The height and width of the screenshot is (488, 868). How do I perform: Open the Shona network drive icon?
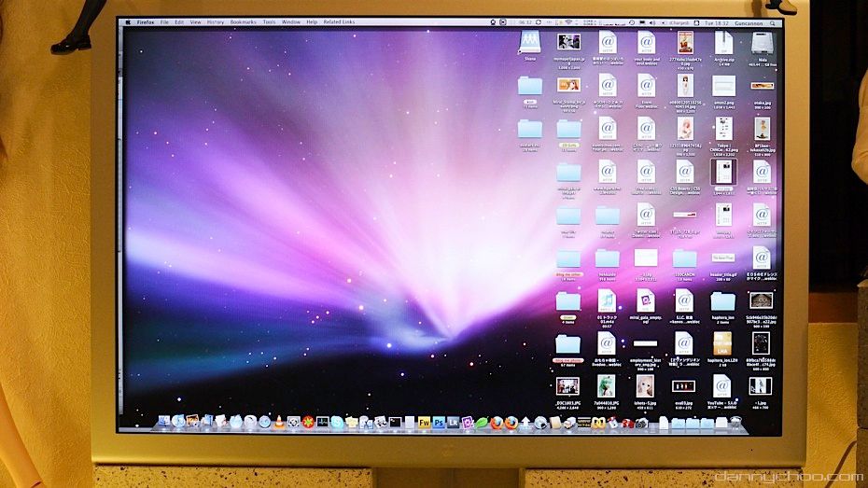(x=530, y=42)
